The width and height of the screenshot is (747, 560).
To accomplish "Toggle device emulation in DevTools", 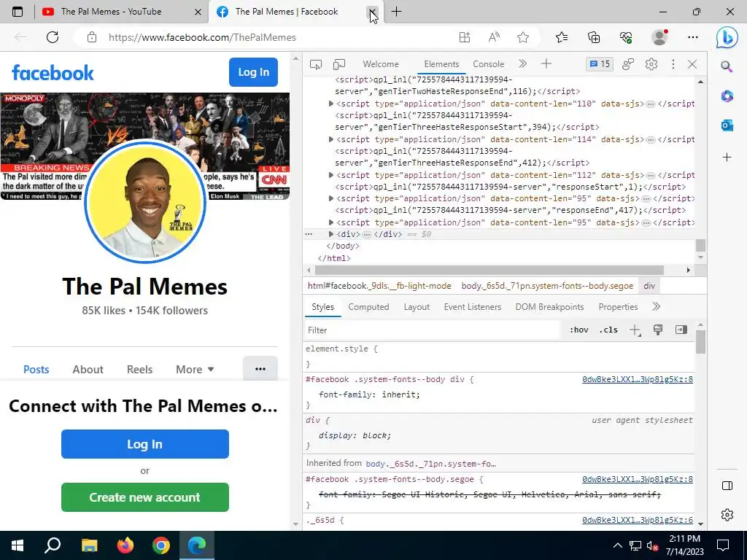I will [339, 64].
